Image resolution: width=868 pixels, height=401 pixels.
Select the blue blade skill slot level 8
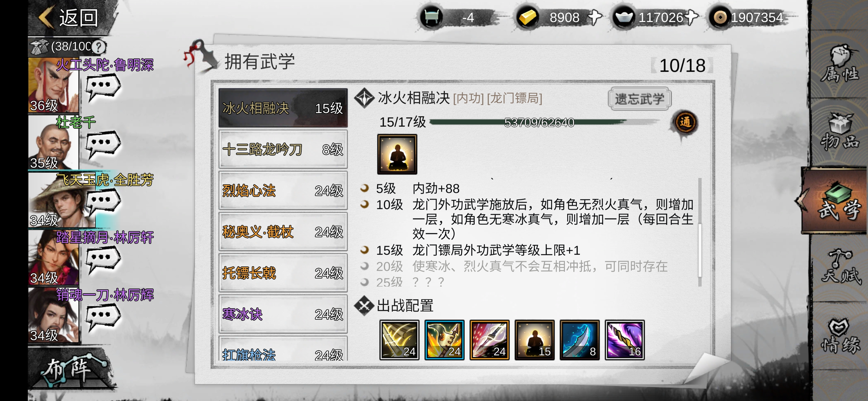point(580,340)
